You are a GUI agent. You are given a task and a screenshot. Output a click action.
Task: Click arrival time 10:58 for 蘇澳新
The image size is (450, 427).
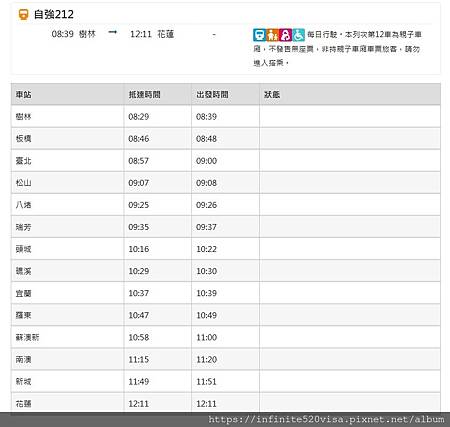click(x=139, y=337)
